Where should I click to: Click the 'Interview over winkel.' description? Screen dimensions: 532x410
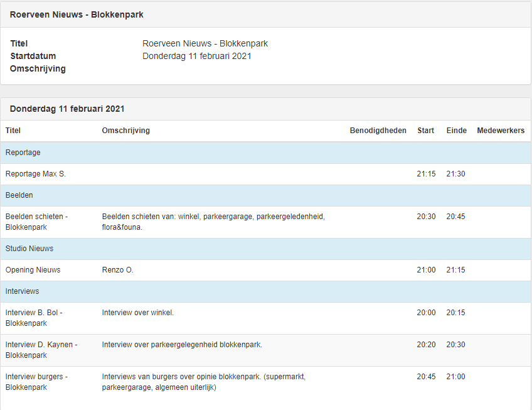click(x=138, y=313)
